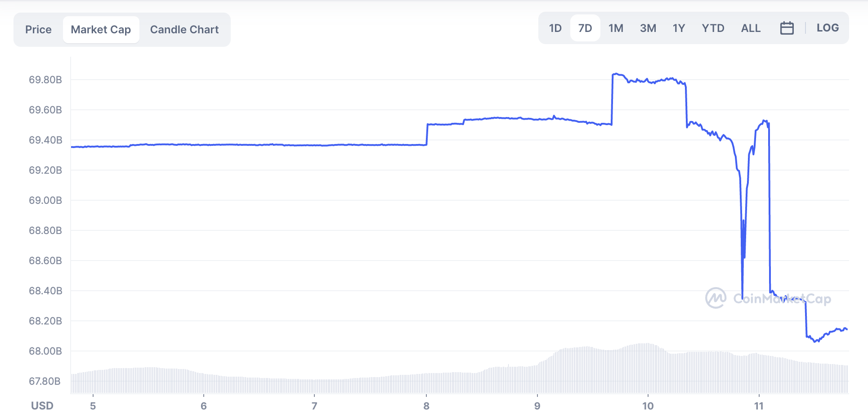Click date 10 on the time axis
Screen dimensions: 868x414
(648, 406)
